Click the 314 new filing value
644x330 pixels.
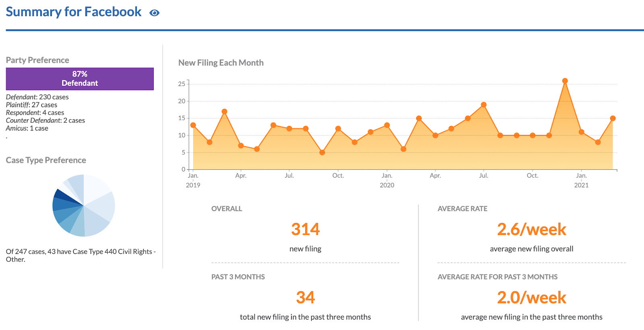click(305, 229)
